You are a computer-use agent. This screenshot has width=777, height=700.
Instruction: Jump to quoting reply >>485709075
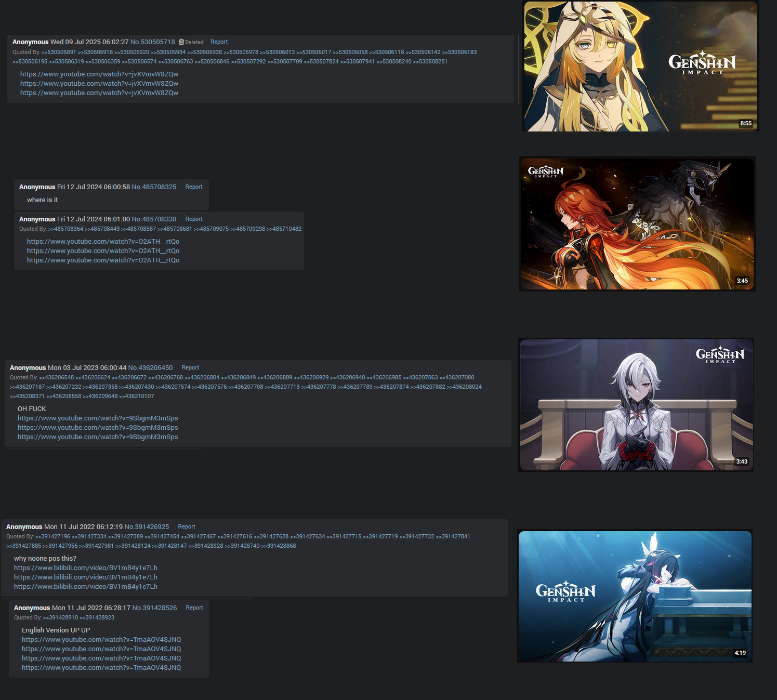tap(211, 229)
